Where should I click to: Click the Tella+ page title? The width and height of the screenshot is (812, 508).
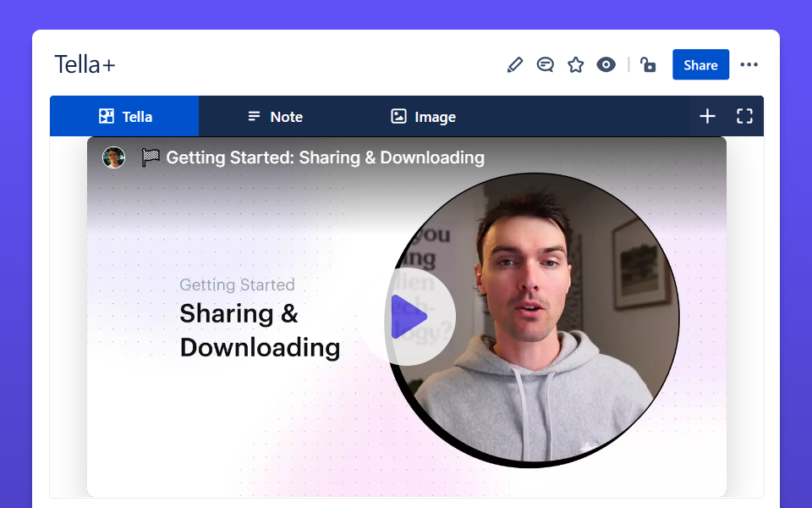(x=85, y=65)
